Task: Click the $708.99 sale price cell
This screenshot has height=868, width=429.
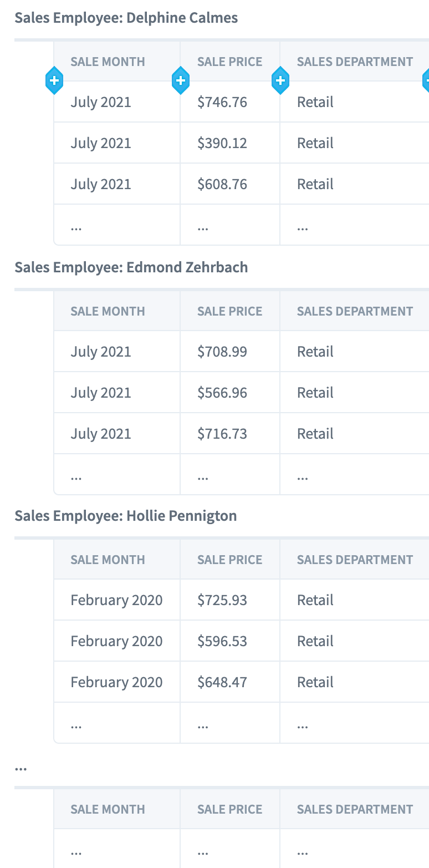Action: [230, 352]
